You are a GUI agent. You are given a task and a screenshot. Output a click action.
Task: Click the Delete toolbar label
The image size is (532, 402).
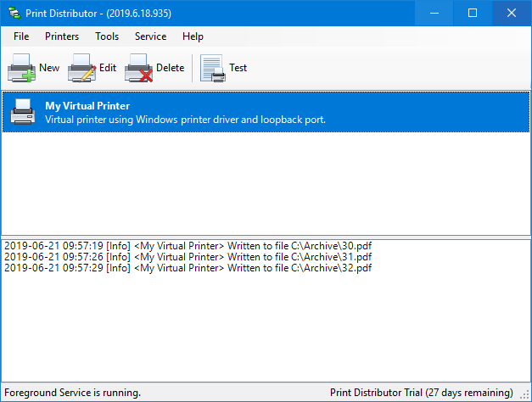(x=170, y=68)
